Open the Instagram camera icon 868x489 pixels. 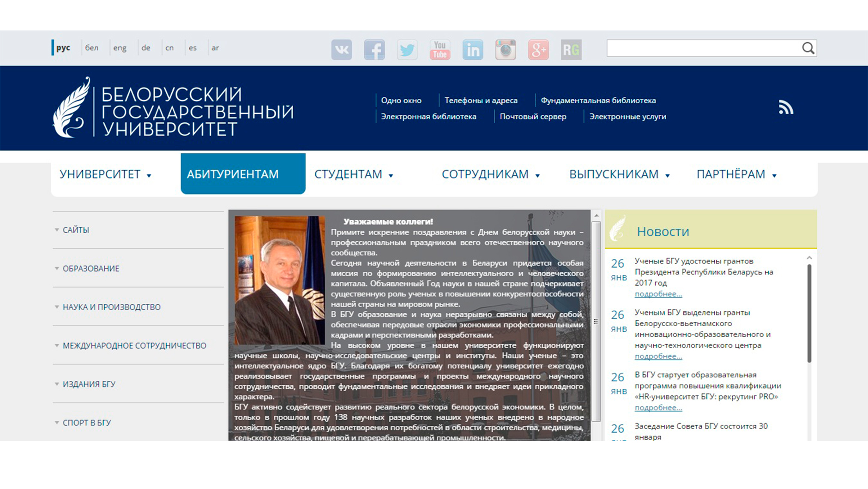point(506,49)
